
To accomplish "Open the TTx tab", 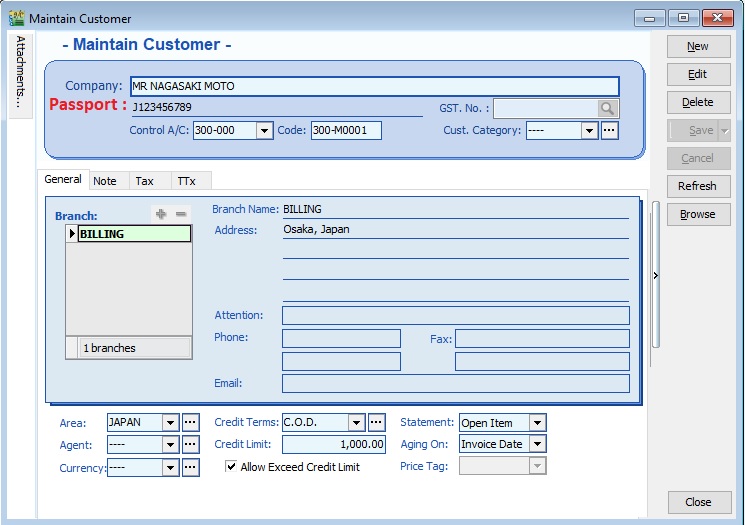I will click(186, 181).
